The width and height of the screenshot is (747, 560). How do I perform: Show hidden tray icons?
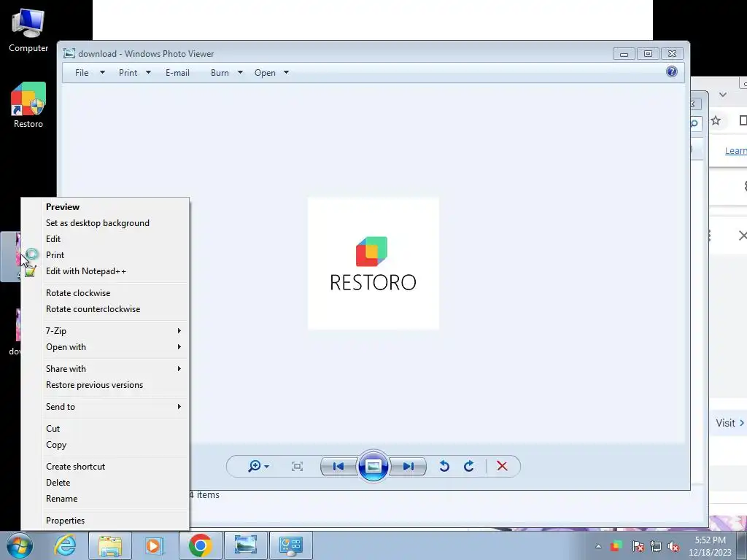coord(598,546)
